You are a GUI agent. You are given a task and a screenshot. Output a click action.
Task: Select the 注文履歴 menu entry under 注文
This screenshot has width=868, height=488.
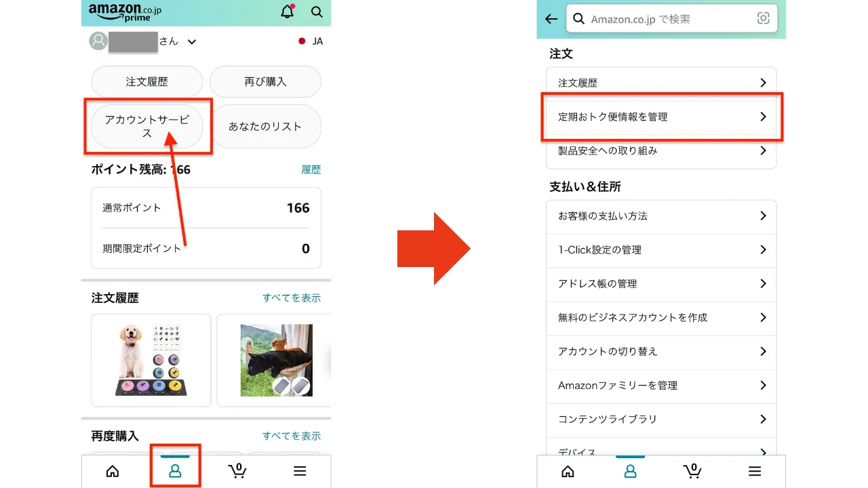661,82
